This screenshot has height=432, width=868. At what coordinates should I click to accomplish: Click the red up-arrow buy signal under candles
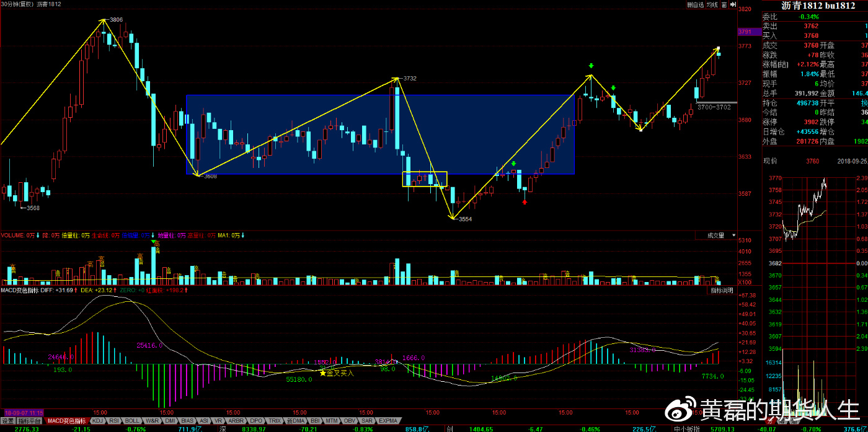[x=525, y=201]
